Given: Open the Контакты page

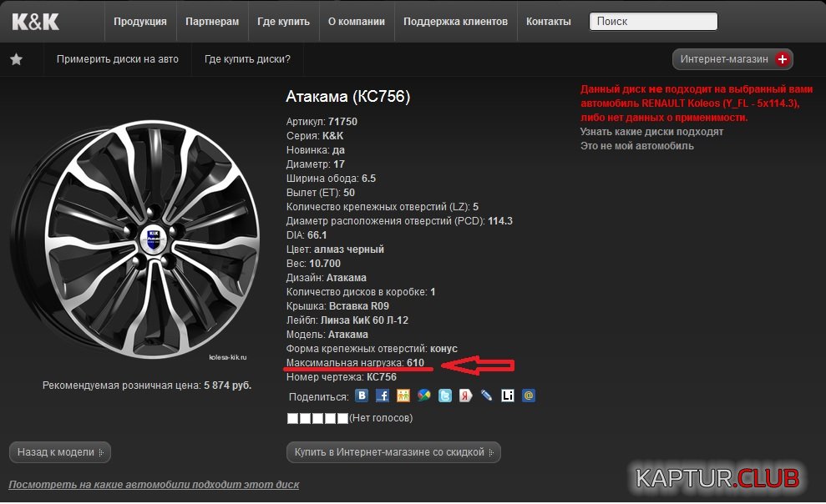Looking at the screenshot, I should click(x=549, y=22).
